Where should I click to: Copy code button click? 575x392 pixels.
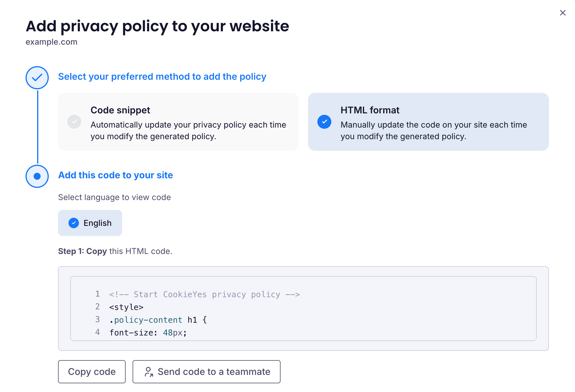(92, 372)
